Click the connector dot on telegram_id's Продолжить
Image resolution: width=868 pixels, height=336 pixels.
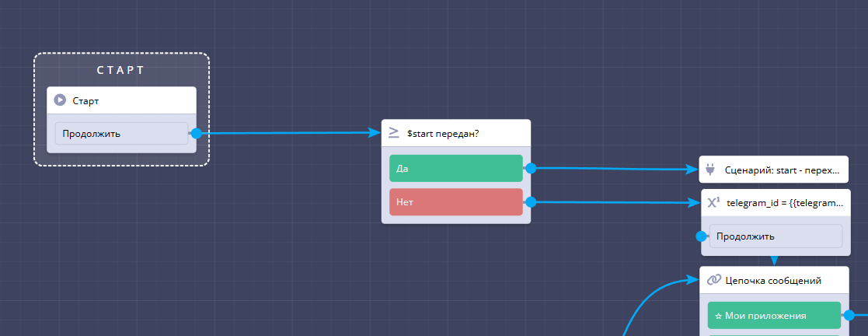(x=702, y=236)
